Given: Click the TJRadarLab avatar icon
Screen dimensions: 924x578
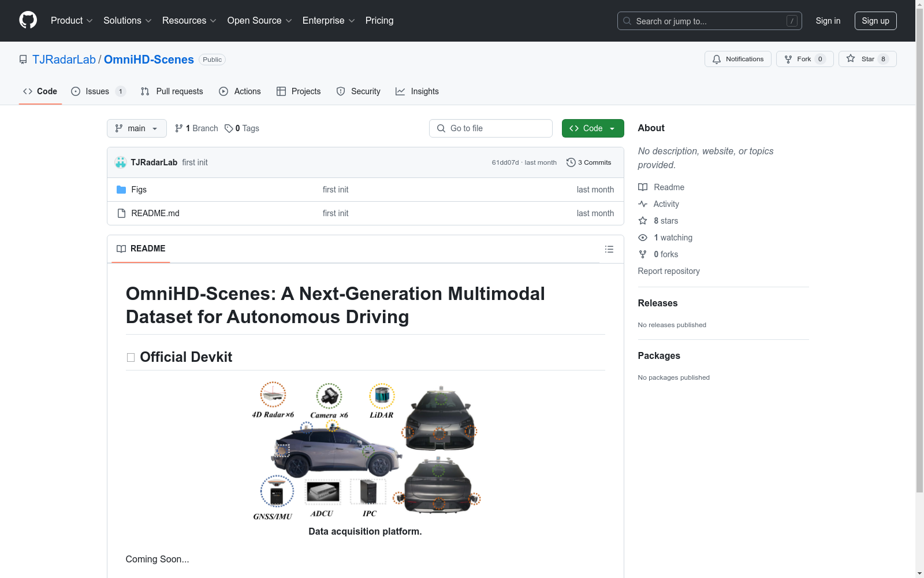Looking at the screenshot, I should pyautogui.click(x=121, y=162).
